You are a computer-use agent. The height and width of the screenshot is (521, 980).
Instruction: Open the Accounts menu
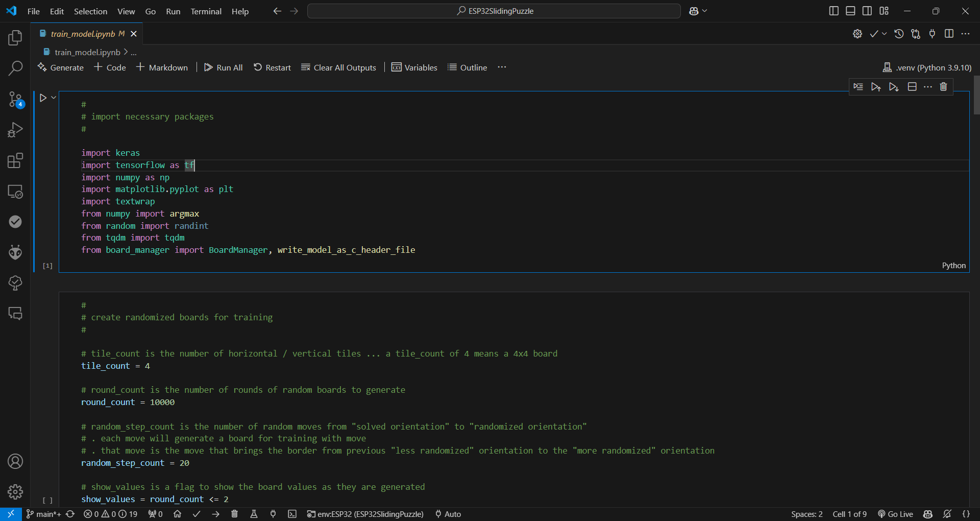tap(15, 461)
